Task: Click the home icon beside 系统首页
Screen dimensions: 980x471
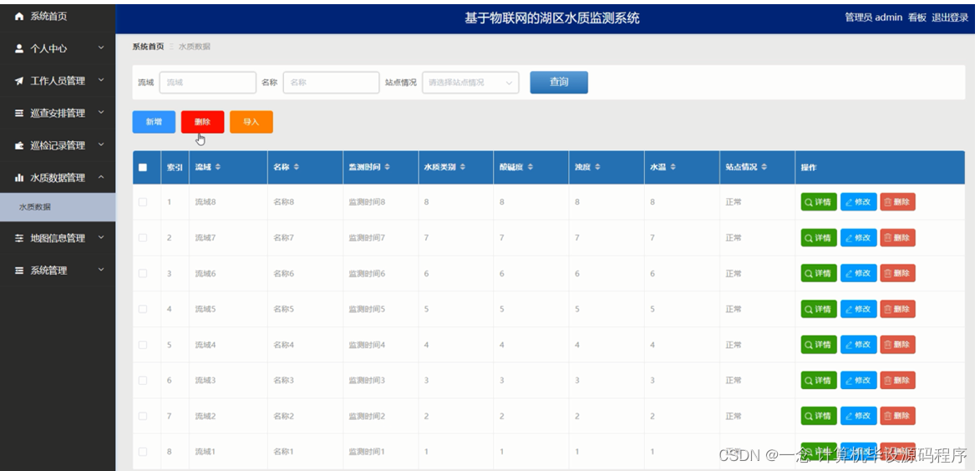Action: point(18,17)
